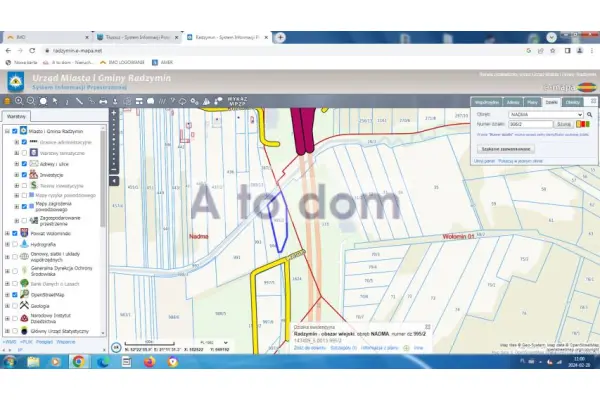Click the Szukanie zaawansowane button
Image resolution: width=600 pixels, height=400 pixels.
[x=506, y=149]
